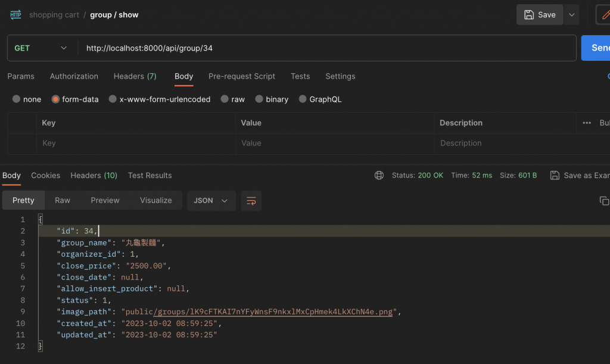
Task: Open the three-dots column options
Action: pyautogui.click(x=587, y=123)
